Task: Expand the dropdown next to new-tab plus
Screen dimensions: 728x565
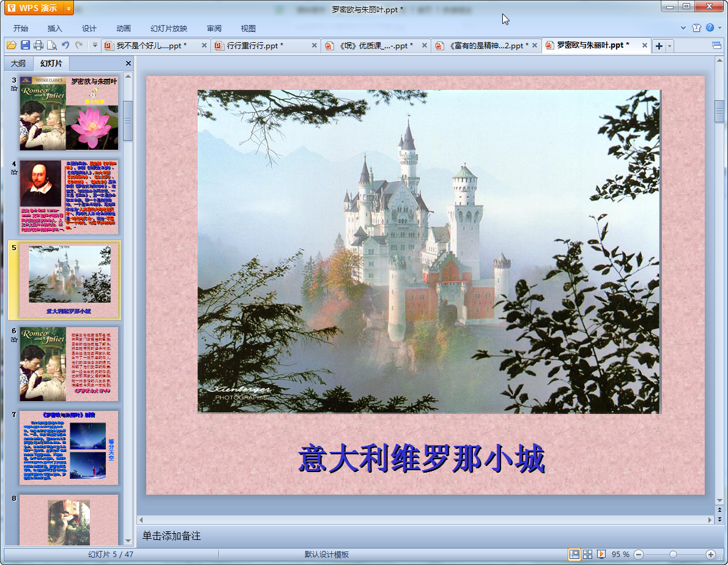Action: click(669, 46)
